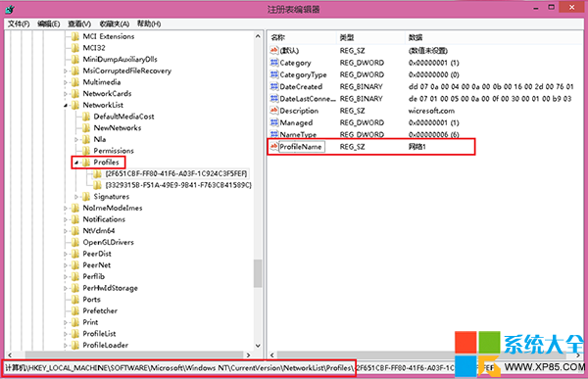Screen dimensions: 588x379
Task: Click the DateLastConnected binary value icon
Action: pyautogui.click(x=274, y=99)
